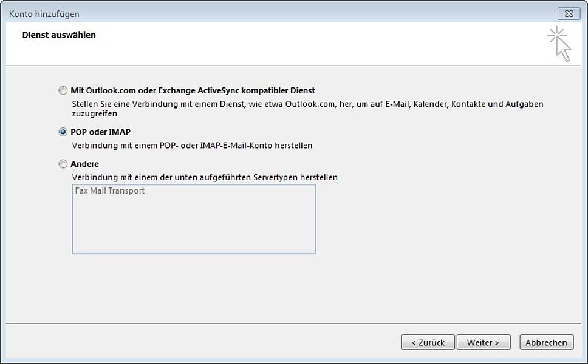
Task: Select the Outlook.com or Exchange ActiveSync radio button
Action: (x=63, y=90)
